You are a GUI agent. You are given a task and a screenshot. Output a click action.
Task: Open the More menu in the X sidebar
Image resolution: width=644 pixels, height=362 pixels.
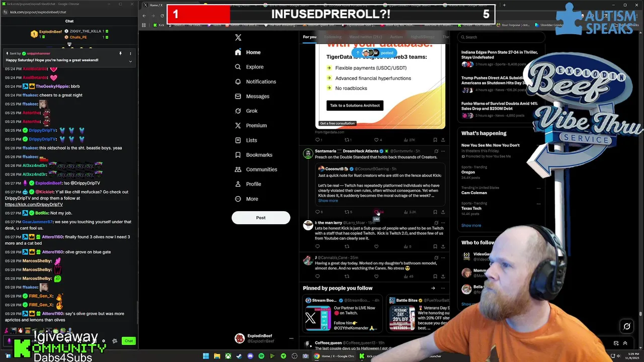pyautogui.click(x=246, y=199)
